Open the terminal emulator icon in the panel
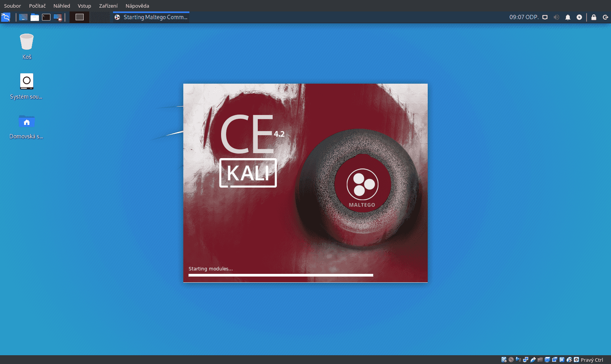Image resolution: width=611 pixels, height=364 pixels. point(46,17)
